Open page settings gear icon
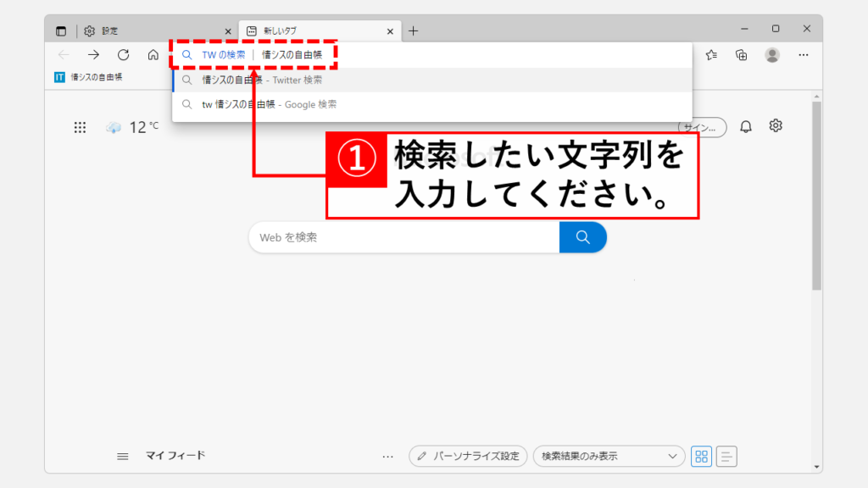 [x=776, y=126]
